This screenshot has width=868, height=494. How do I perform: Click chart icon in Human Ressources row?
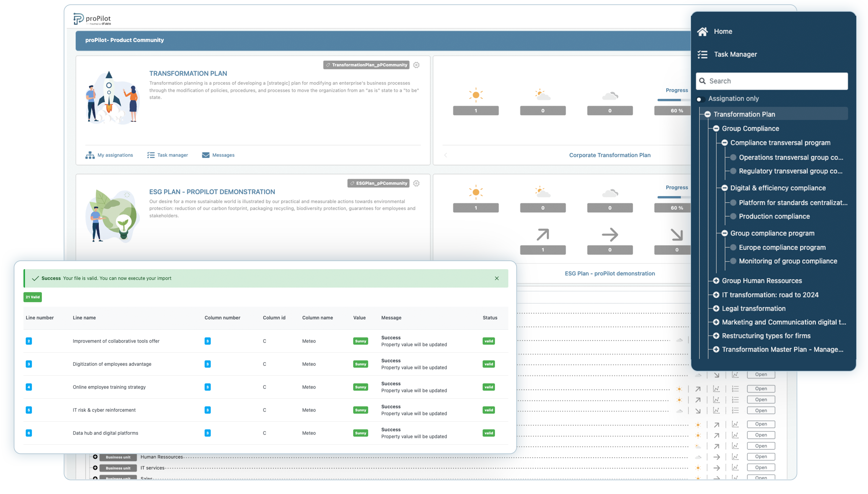(735, 457)
